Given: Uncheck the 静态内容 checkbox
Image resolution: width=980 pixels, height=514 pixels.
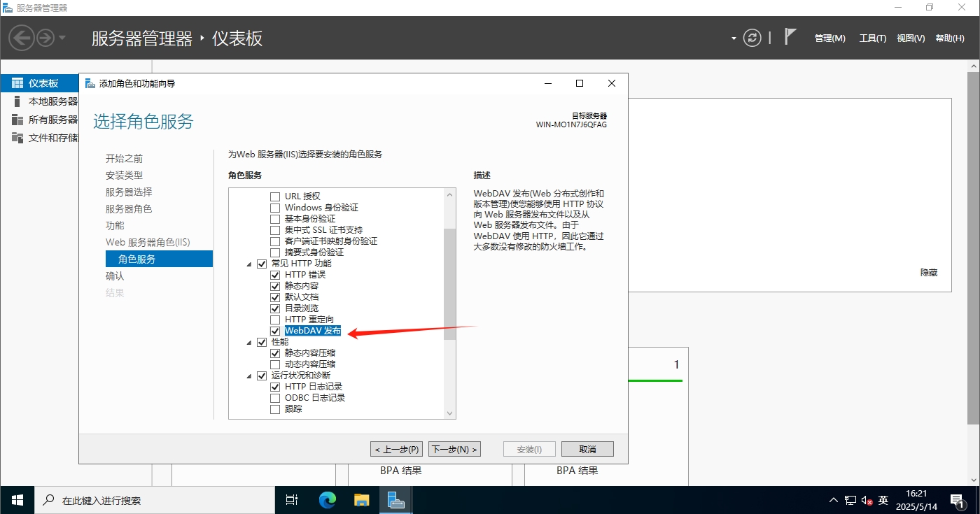Looking at the screenshot, I should click(275, 286).
